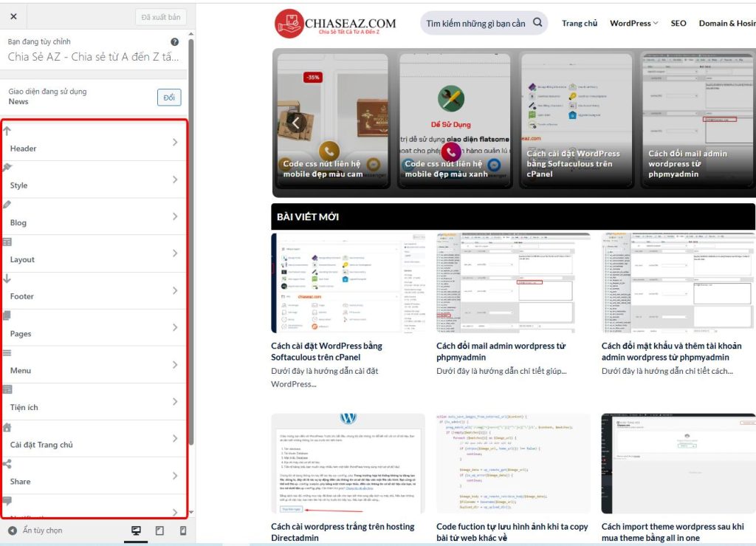
Task: Expand the WordPress navigation dropdown
Action: point(633,23)
